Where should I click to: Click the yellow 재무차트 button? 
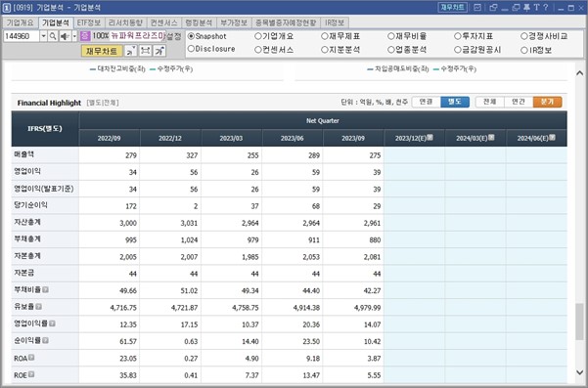102,51
